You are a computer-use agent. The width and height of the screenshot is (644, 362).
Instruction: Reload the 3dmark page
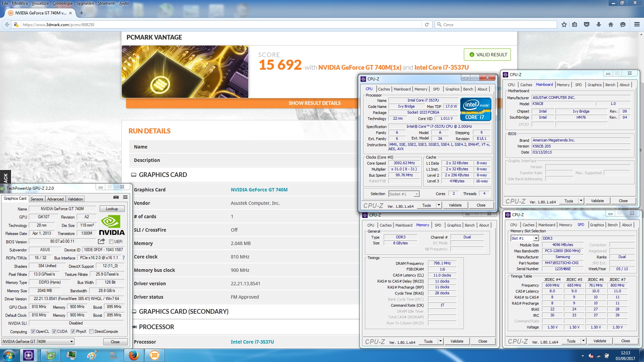(427, 24)
